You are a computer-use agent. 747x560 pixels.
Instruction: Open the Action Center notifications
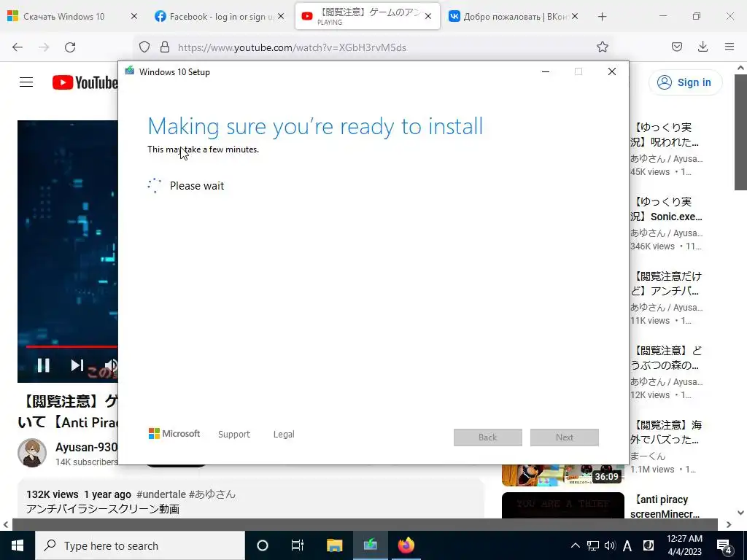(724, 546)
